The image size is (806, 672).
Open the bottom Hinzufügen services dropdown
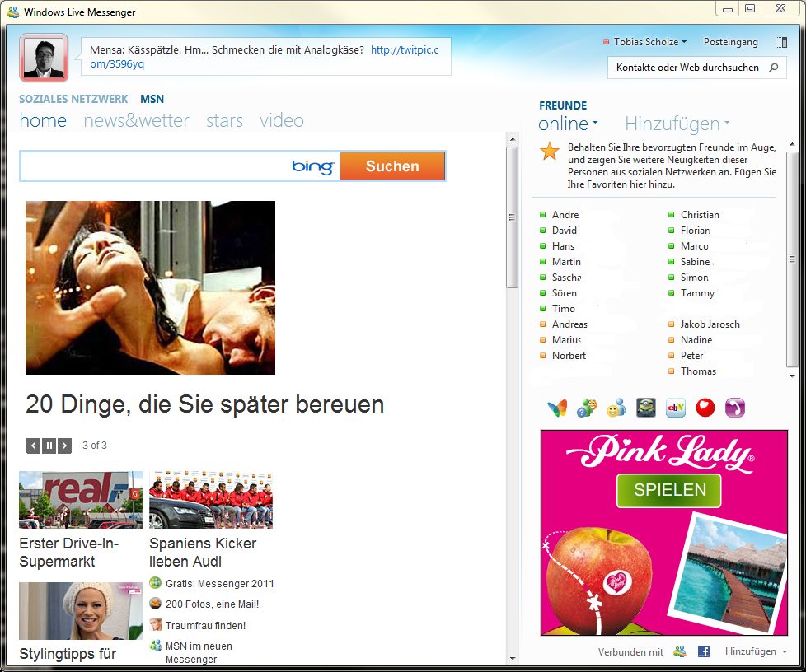click(x=756, y=651)
